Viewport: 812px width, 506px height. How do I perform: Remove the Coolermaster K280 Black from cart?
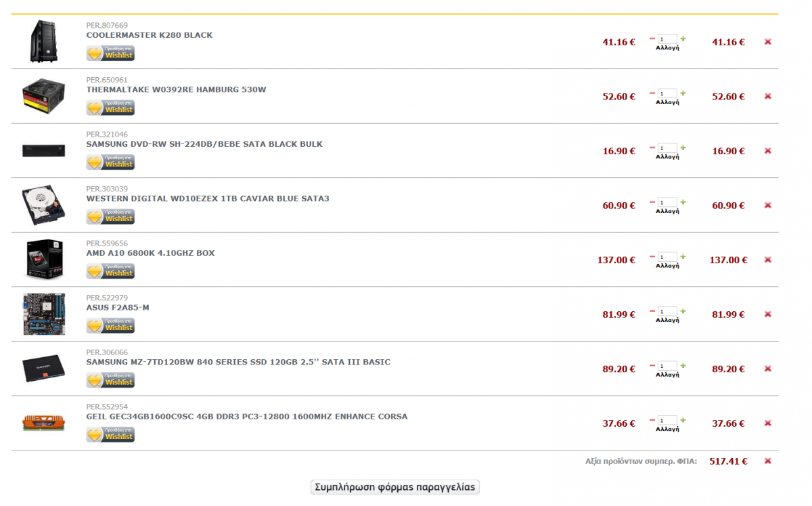coord(768,42)
